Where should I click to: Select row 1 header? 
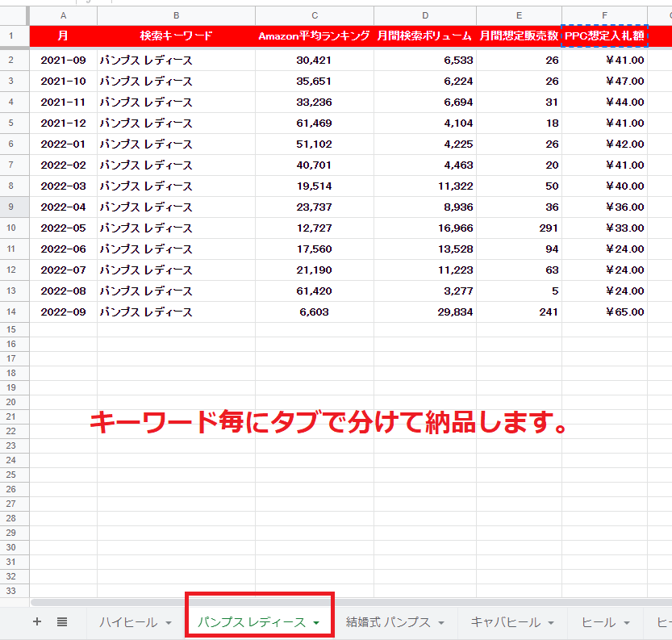(11, 36)
